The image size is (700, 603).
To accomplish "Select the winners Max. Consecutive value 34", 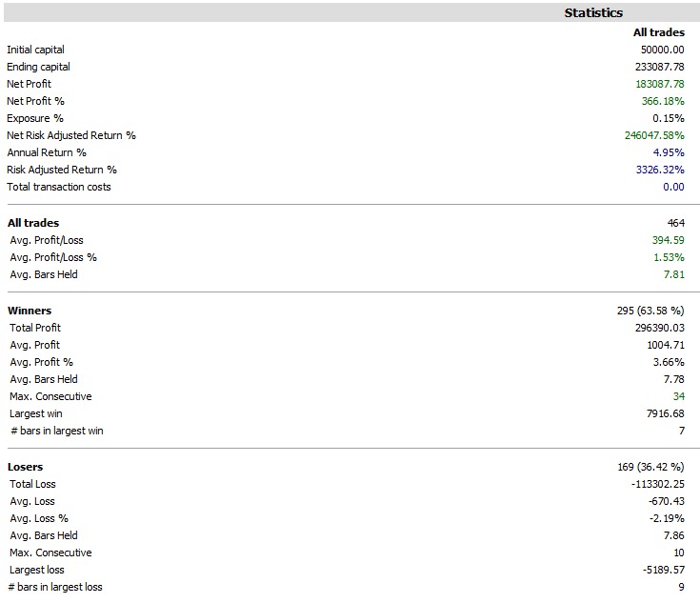I will click(x=677, y=396).
